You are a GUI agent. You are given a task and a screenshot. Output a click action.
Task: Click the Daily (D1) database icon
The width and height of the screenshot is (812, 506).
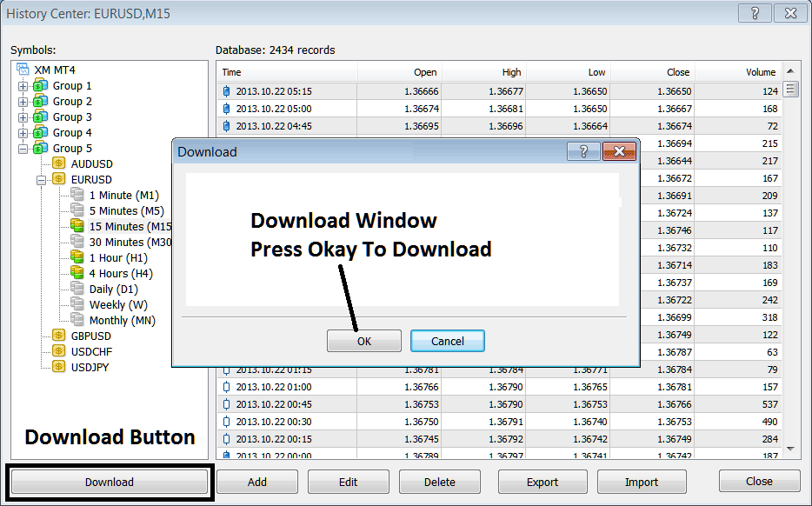77,289
